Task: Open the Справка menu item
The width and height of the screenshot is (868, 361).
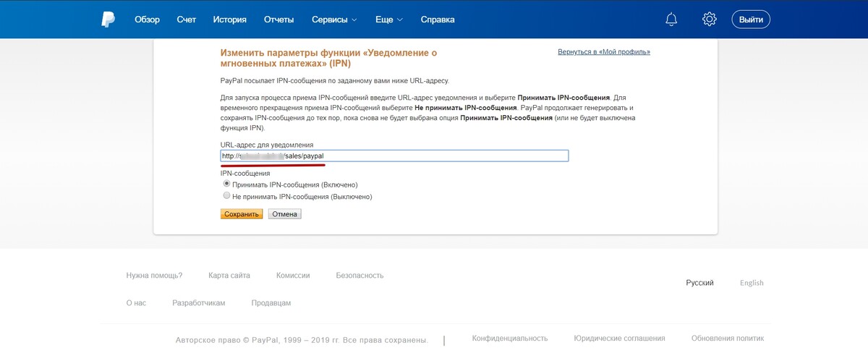Action: [438, 20]
